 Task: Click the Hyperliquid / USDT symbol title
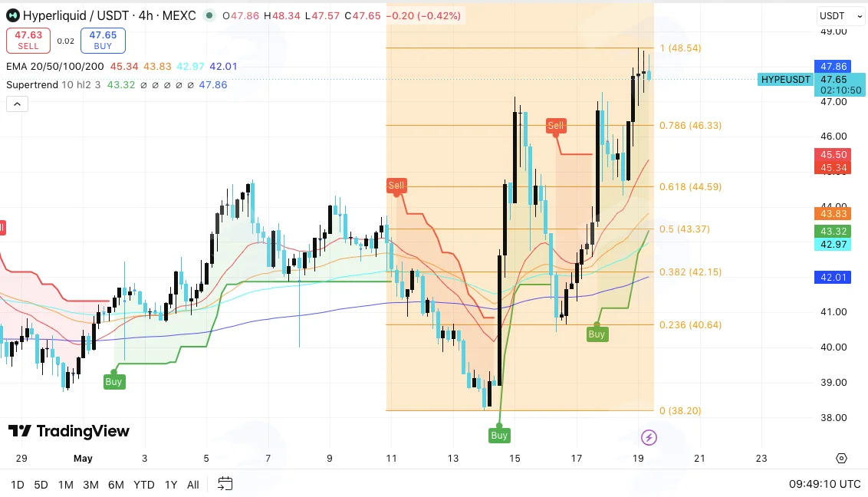tap(109, 15)
